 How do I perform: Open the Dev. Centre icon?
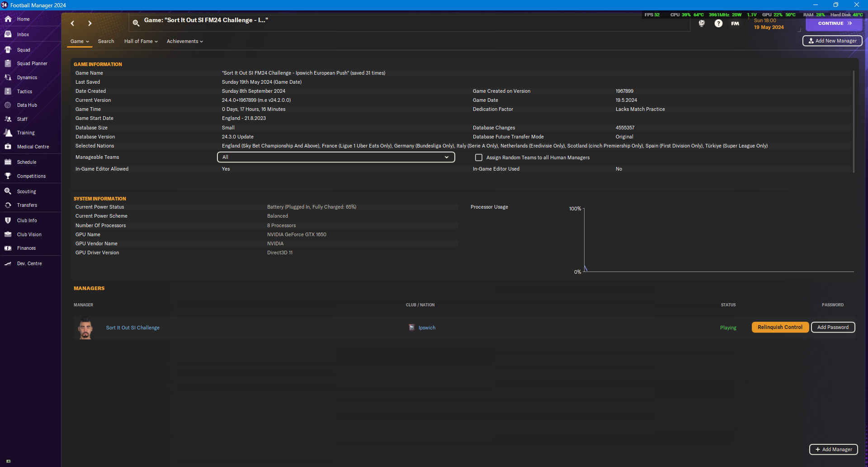8,263
